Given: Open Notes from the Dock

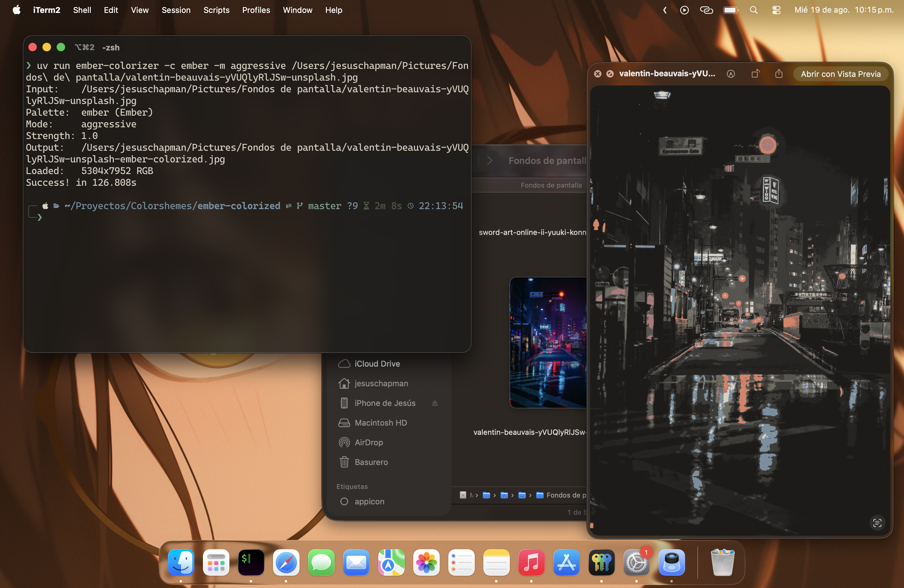Looking at the screenshot, I should point(497,562).
